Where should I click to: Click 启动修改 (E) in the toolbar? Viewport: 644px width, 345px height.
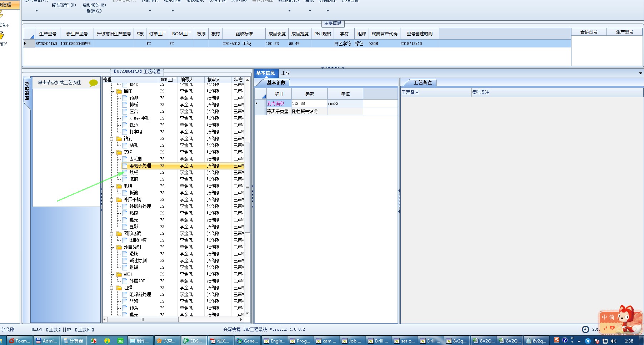(94, 5)
